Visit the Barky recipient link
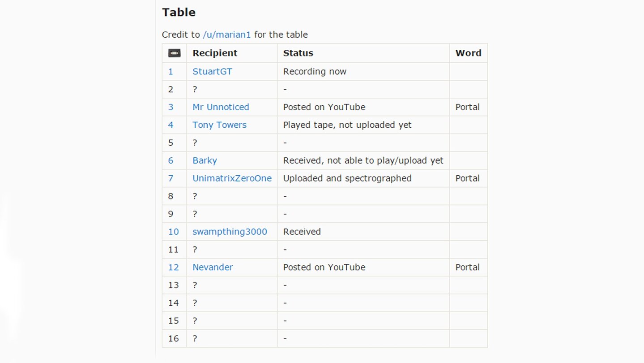The height and width of the screenshot is (363, 644). tap(205, 160)
